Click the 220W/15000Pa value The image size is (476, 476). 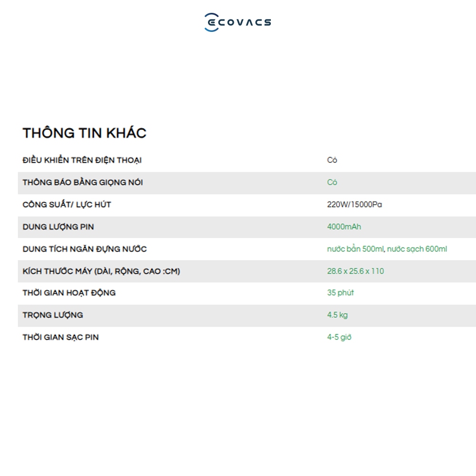click(354, 204)
